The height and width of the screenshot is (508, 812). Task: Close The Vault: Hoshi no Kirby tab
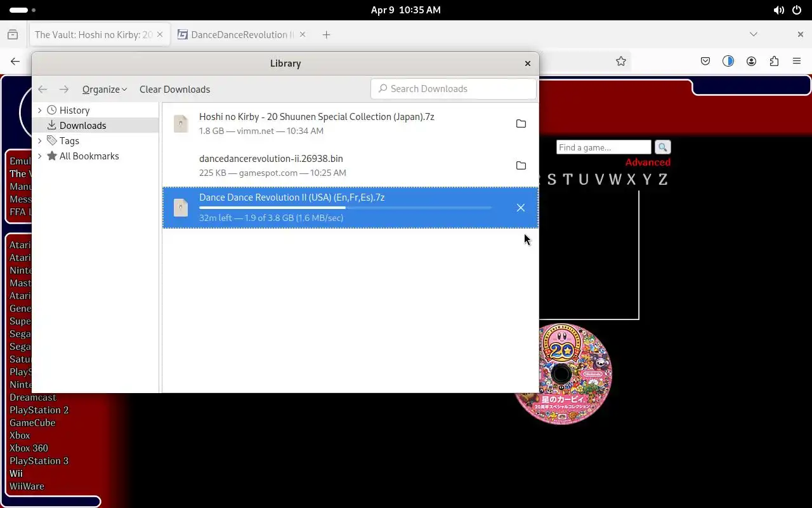[x=160, y=35]
